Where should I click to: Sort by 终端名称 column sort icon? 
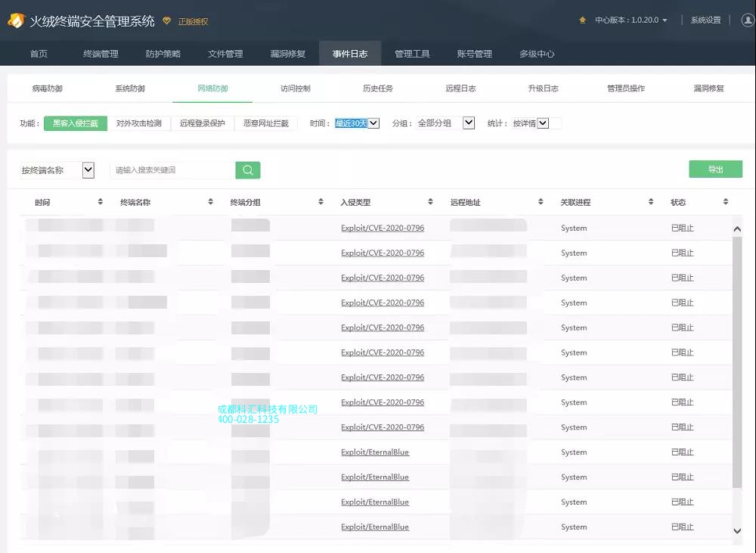(x=210, y=202)
